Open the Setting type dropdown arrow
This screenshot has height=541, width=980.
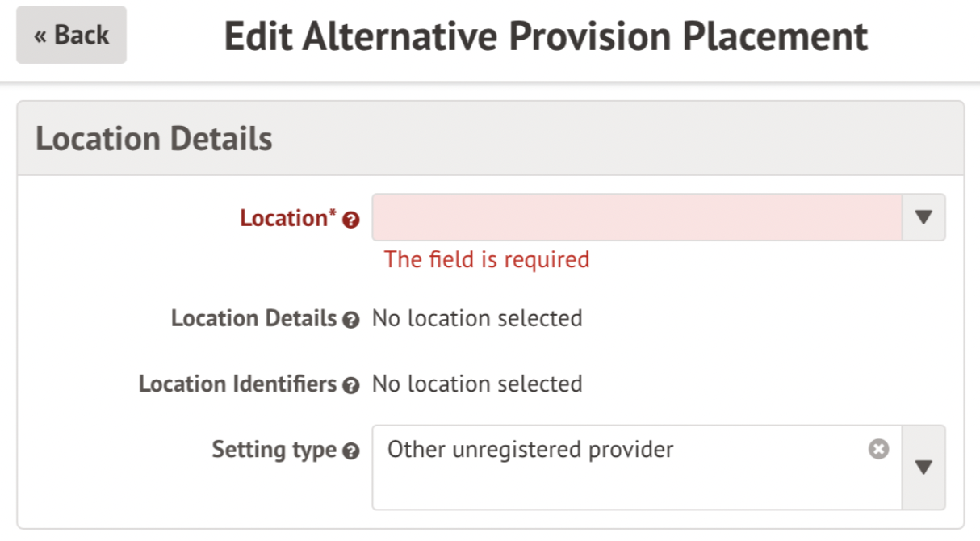click(923, 468)
